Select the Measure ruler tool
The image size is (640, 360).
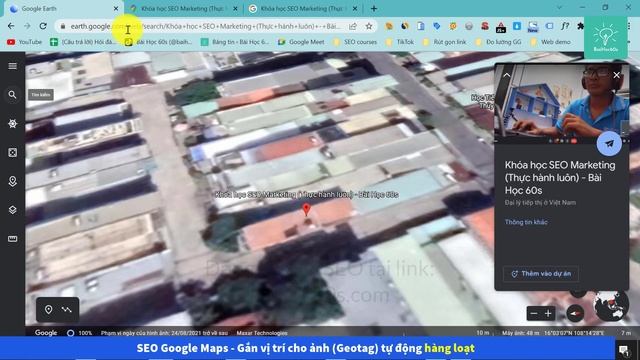(x=13, y=239)
